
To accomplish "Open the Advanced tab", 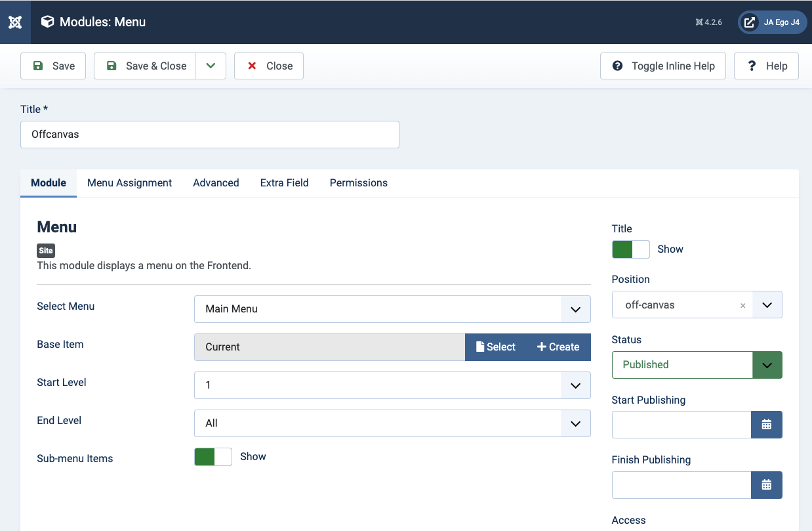I will click(x=216, y=183).
